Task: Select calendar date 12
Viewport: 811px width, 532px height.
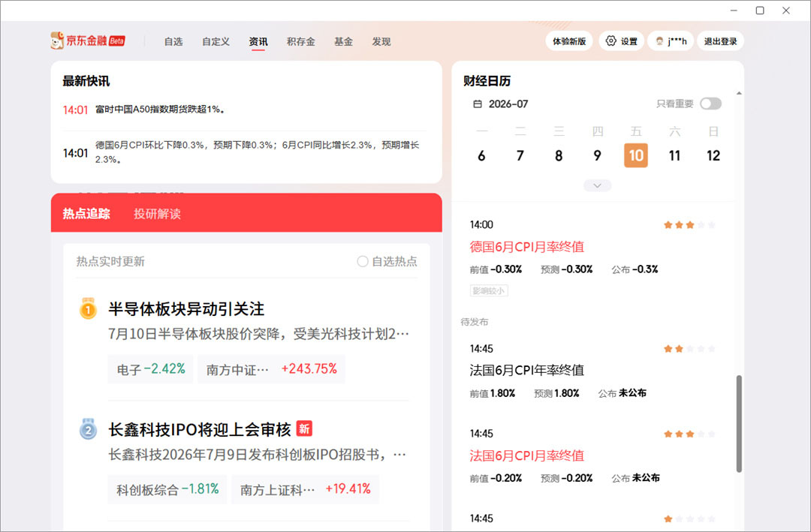Action: click(x=713, y=155)
